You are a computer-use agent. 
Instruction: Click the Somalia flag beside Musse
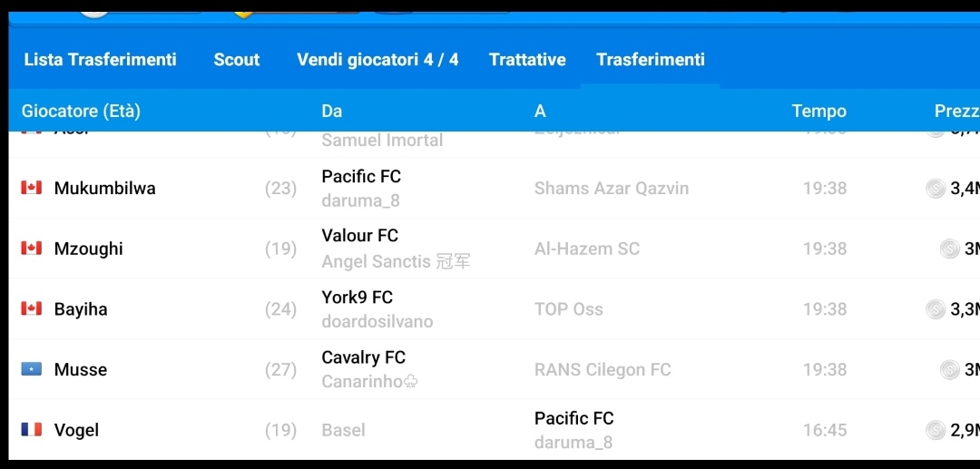[32, 369]
